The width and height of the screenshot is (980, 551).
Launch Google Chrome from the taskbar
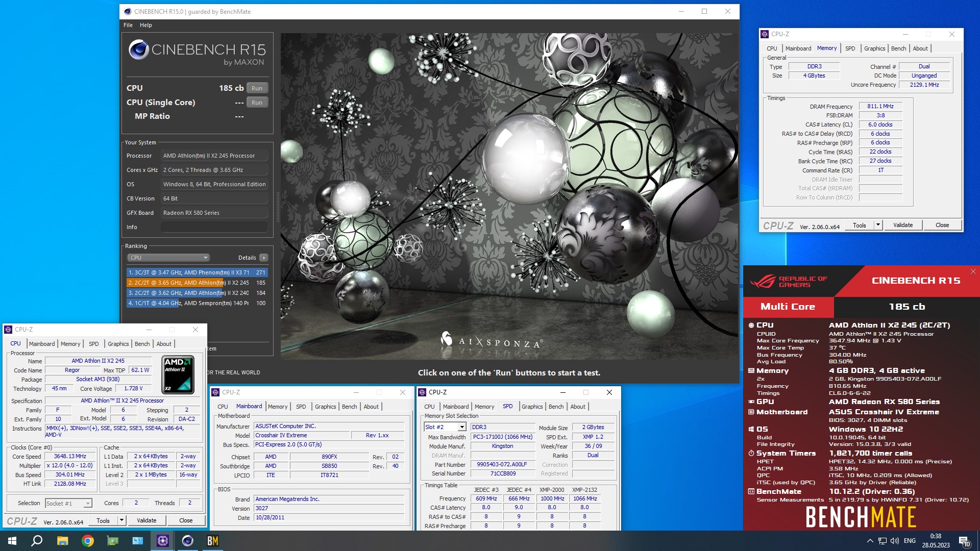coord(88,541)
